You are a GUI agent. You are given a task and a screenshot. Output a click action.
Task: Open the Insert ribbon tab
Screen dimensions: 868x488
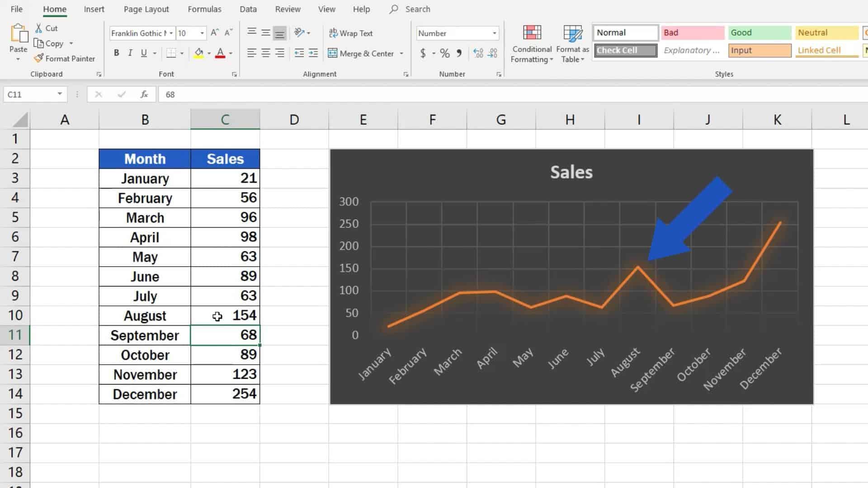(94, 9)
